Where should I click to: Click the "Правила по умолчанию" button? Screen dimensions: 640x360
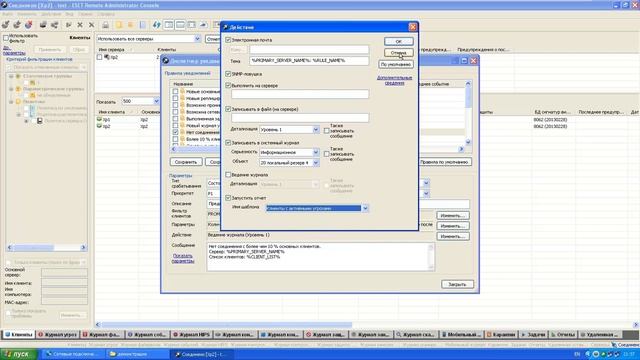(x=444, y=162)
